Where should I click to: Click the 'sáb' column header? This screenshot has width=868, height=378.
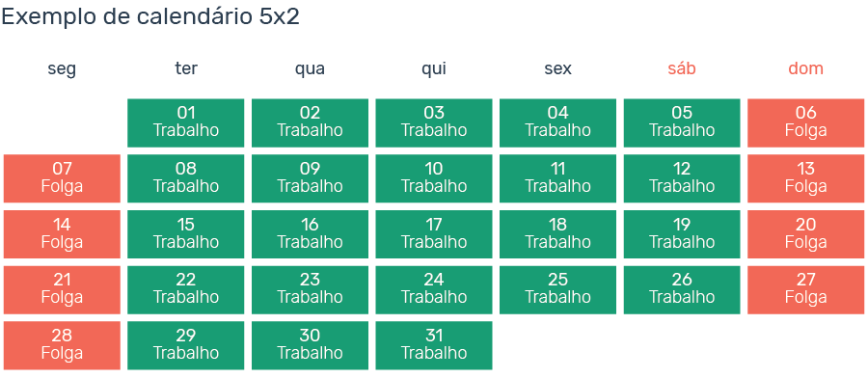(682, 68)
